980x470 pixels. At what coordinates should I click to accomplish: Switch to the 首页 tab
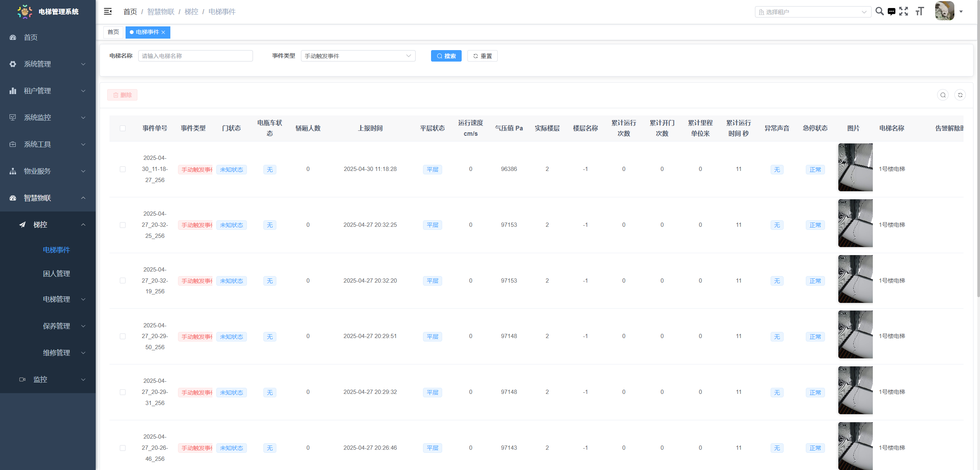pos(113,32)
